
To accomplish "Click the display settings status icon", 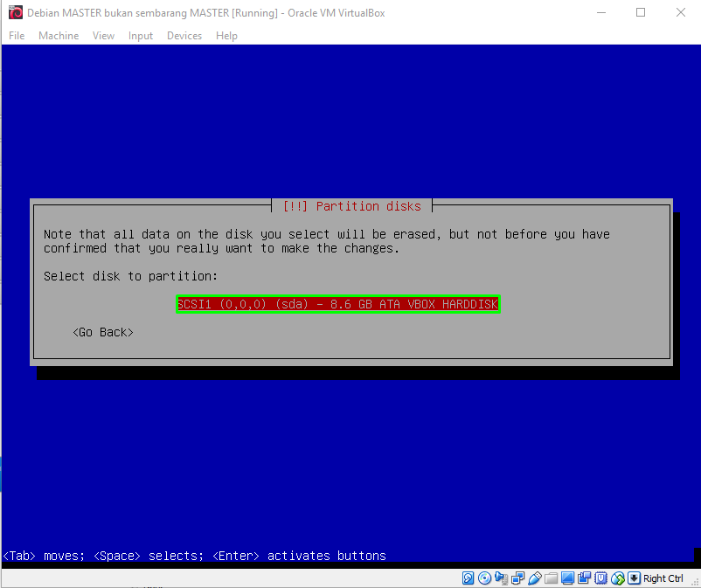I will [x=568, y=578].
